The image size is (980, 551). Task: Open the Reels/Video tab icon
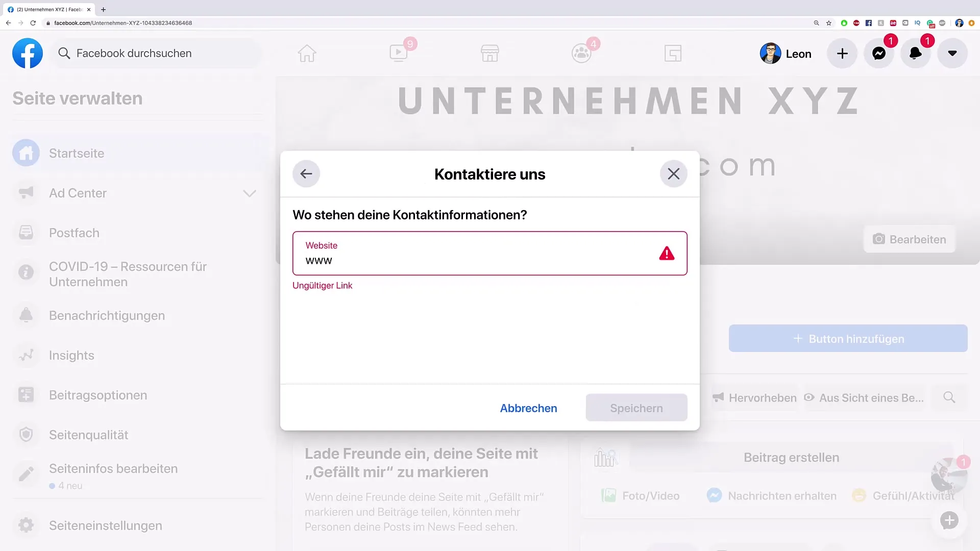pyautogui.click(x=399, y=53)
